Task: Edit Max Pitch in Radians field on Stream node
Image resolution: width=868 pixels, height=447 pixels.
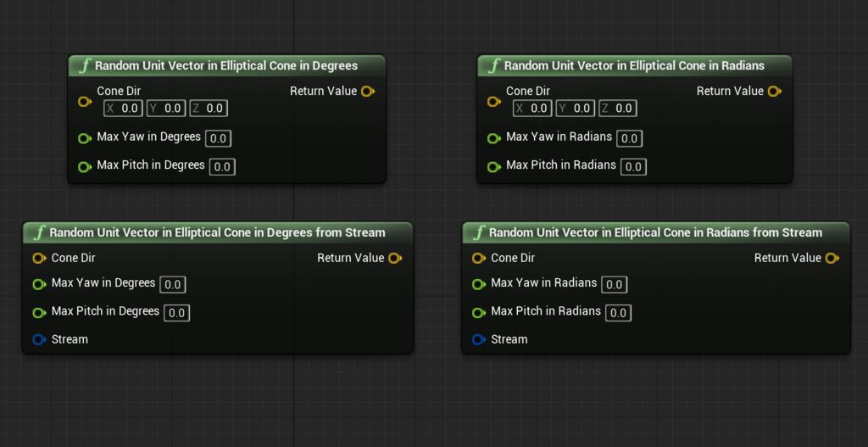Action: [618, 313]
